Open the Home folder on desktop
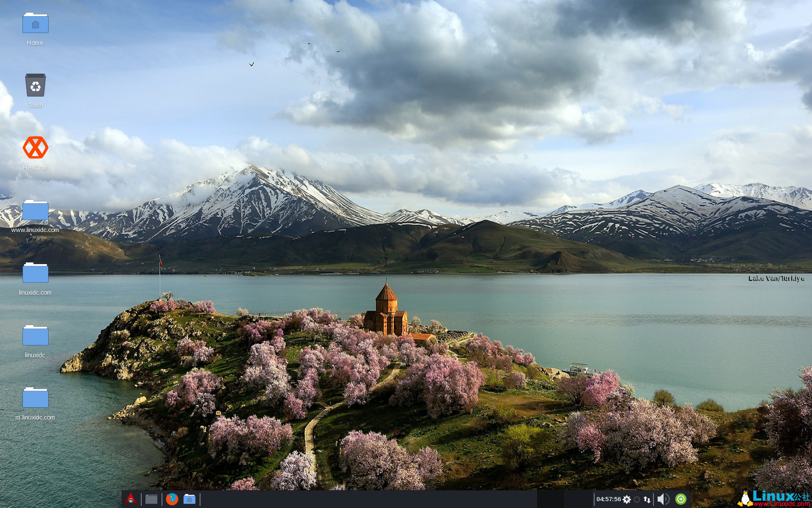Viewport: 812px width, 508px height. [x=36, y=23]
